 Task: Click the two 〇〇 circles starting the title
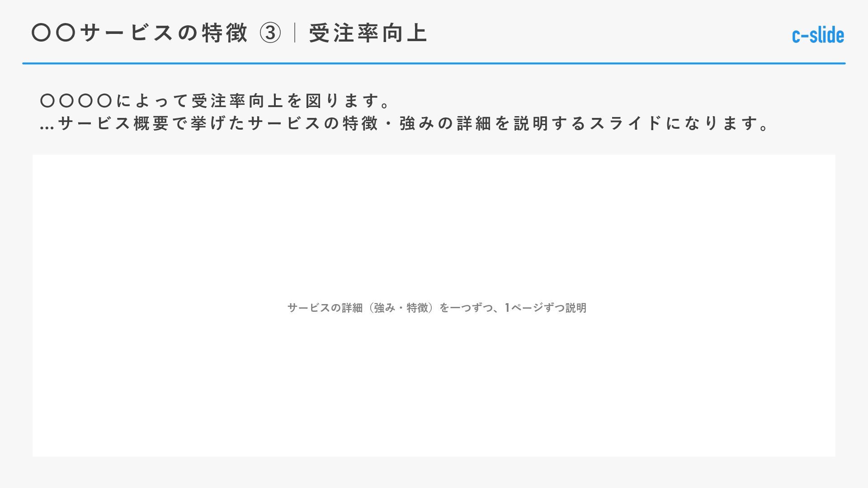(x=53, y=33)
